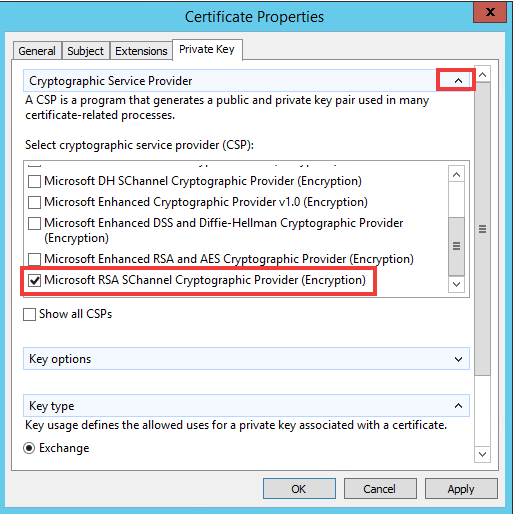Viewport: 513px width, 514px height.
Task: Click the Apply button
Action: tap(461, 489)
